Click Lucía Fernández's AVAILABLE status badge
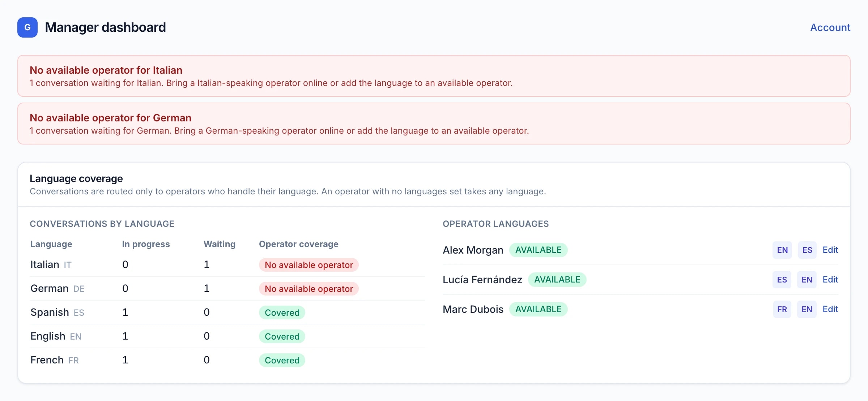Image resolution: width=868 pixels, height=401 pixels. (x=557, y=280)
